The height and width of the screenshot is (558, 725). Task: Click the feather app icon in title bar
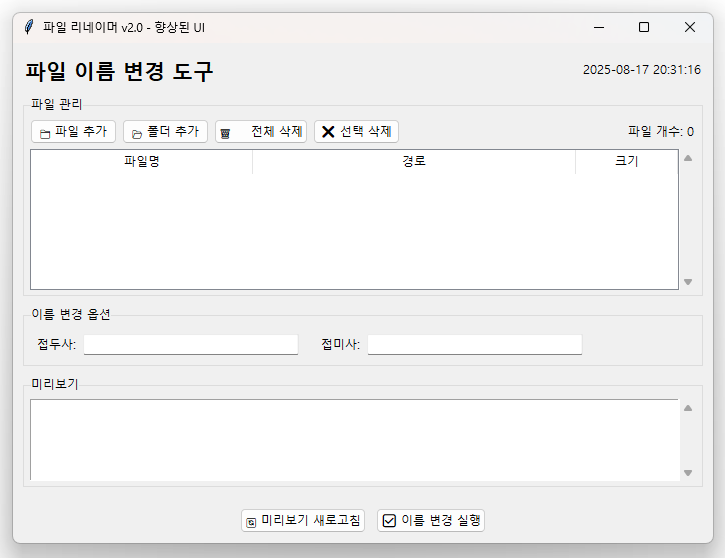[x=29, y=27]
